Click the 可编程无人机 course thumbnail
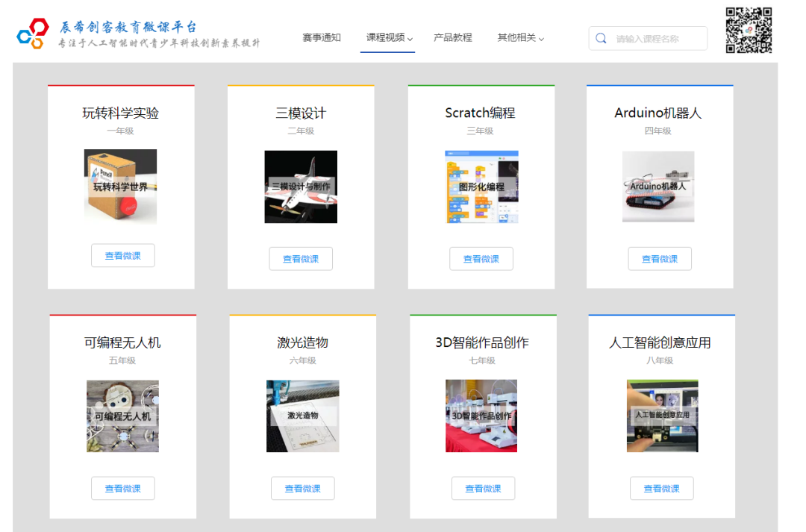Viewport: 806px width, 532px height. pyautogui.click(x=122, y=416)
